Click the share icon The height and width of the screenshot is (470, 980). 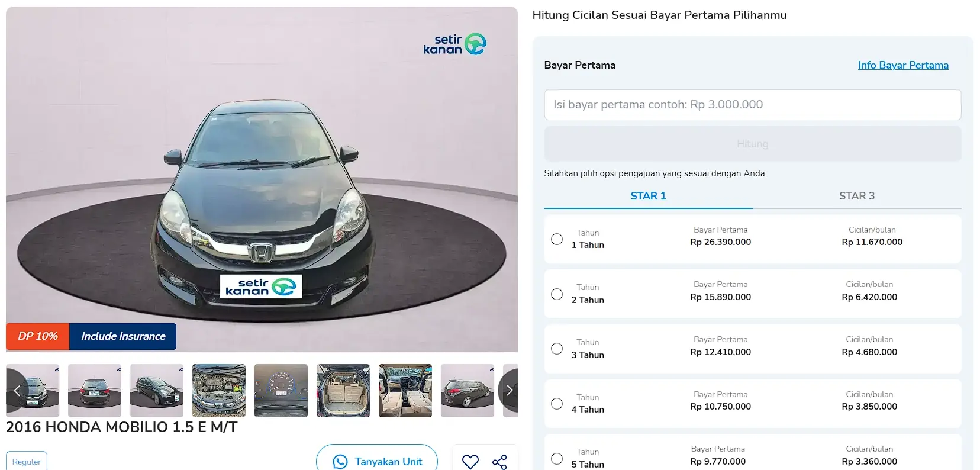[x=499, y=462]
